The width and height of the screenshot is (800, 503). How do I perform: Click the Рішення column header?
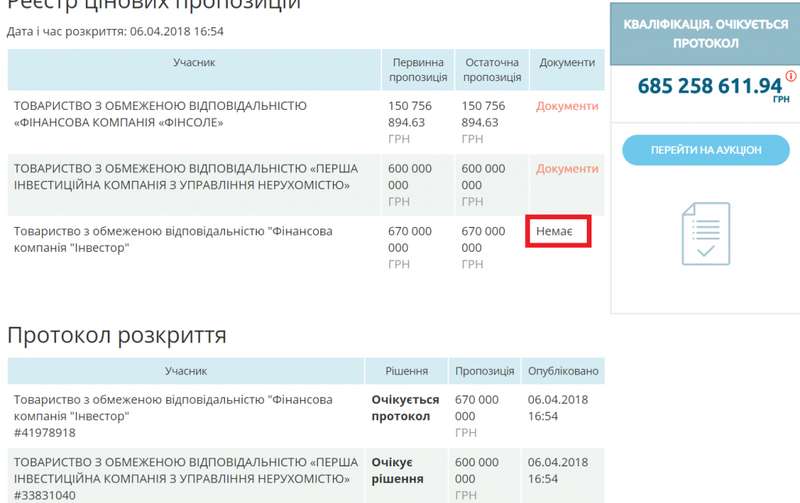coord(406,371)
